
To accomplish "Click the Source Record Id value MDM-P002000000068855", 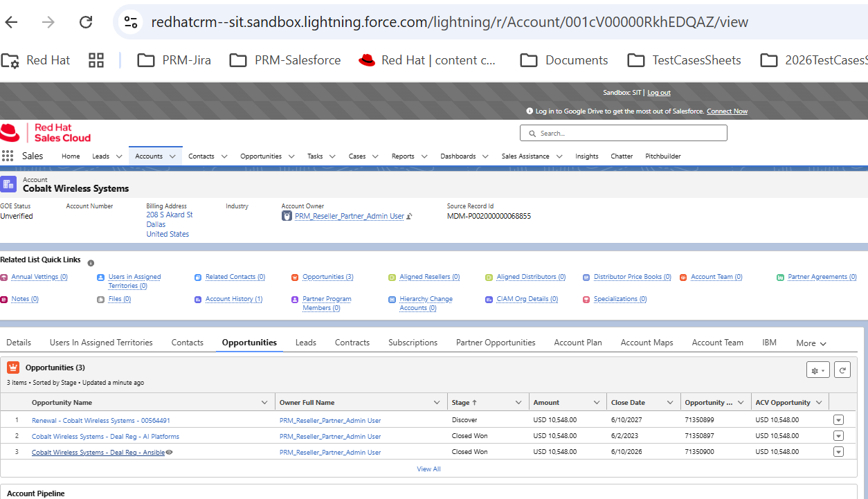I will pyautogui.click(x=489, y=217).
